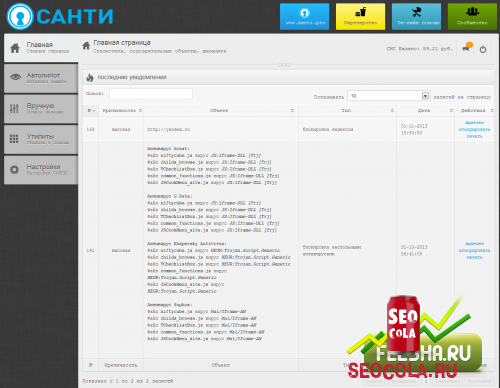Open the blue www.santi.pro tile
The height and width of the screenshot is (388, 500).
click(304, 17)
